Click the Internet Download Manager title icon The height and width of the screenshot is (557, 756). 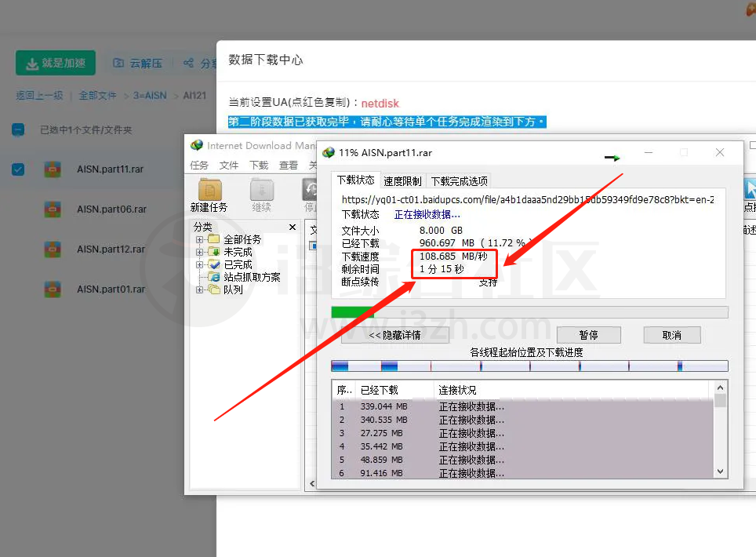[197, 145]
